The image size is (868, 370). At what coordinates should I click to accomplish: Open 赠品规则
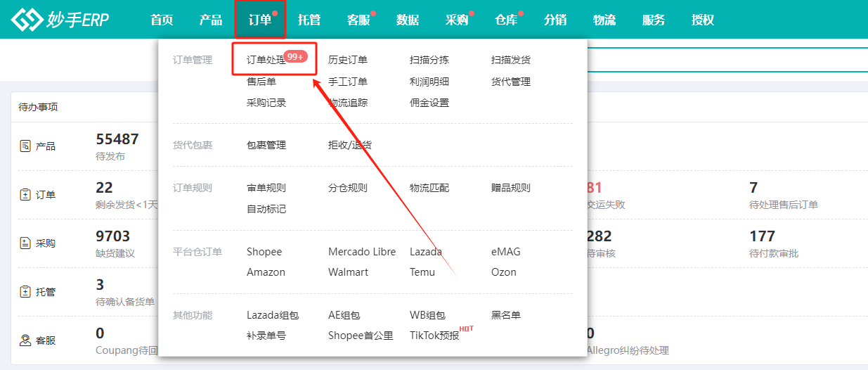pos(511,188)
